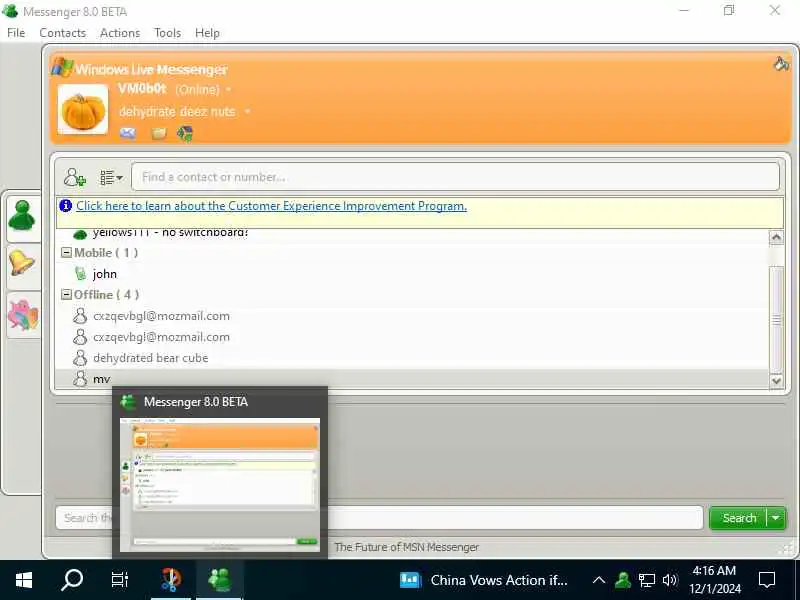Image resolution: width=800 pixels, height=600 pixels.
Task: Click contact list scrollbar down arrow
Action: click(x=776, y=381)
